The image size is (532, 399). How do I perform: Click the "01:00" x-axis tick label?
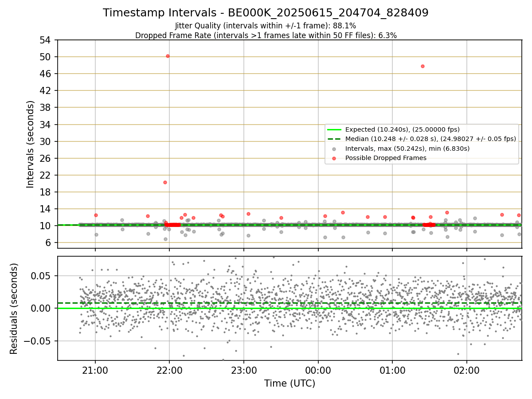point(392,370)
